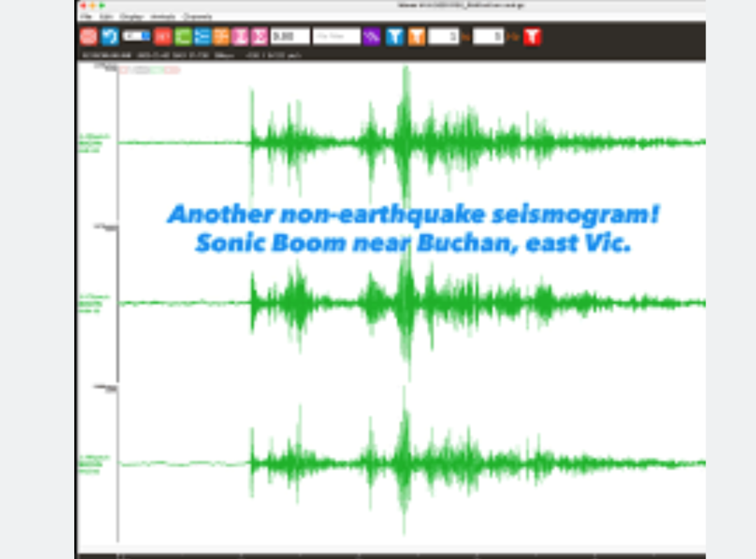Image resolution: width=756 pixels, height=559 pixels.
Task: Click the red square toolbar icon
Action: pyautogui.click(x=162, y=36)
